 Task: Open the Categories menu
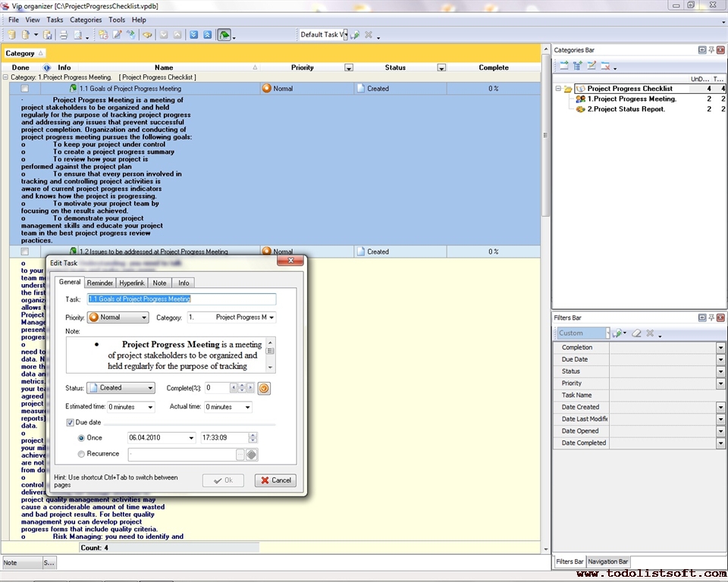(85, 20)
